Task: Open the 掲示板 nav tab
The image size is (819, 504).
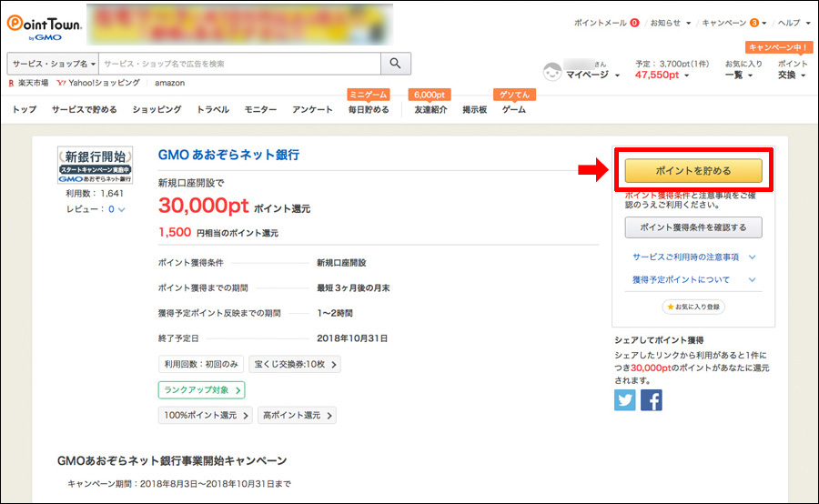Action: 475,110
